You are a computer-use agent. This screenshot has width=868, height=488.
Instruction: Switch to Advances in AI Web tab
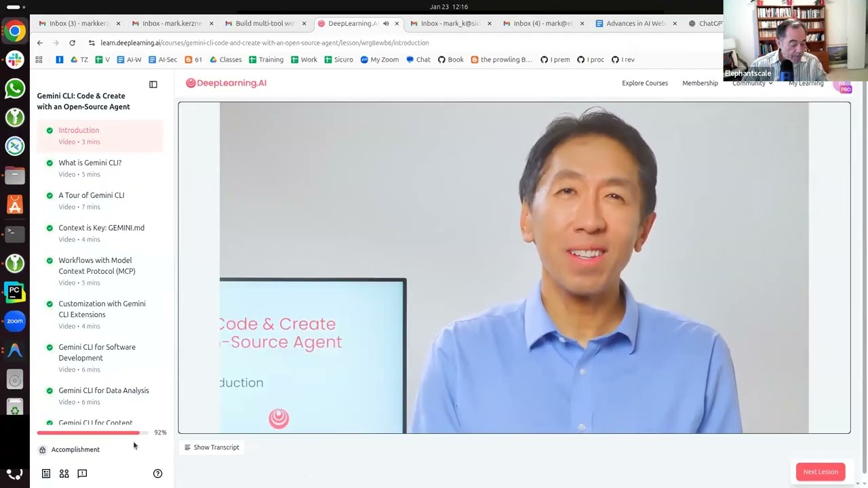tap(636, 24)
